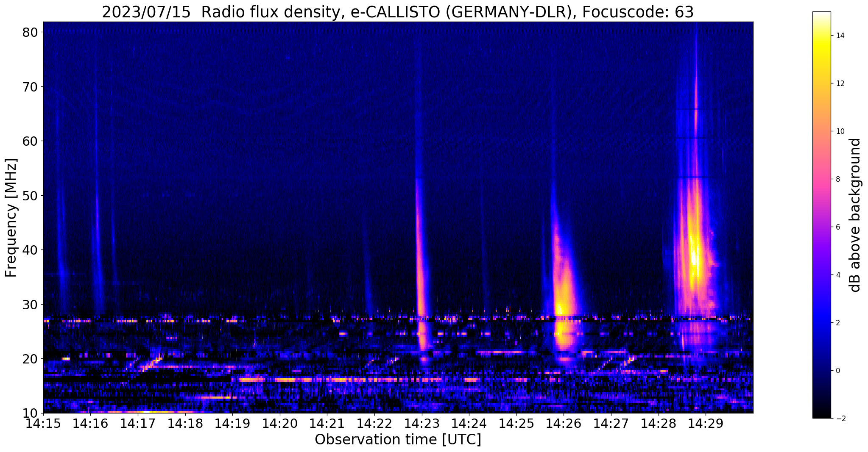Click the 80 MHz frequency tick label

pyautogui.click(x=31, y=32)
